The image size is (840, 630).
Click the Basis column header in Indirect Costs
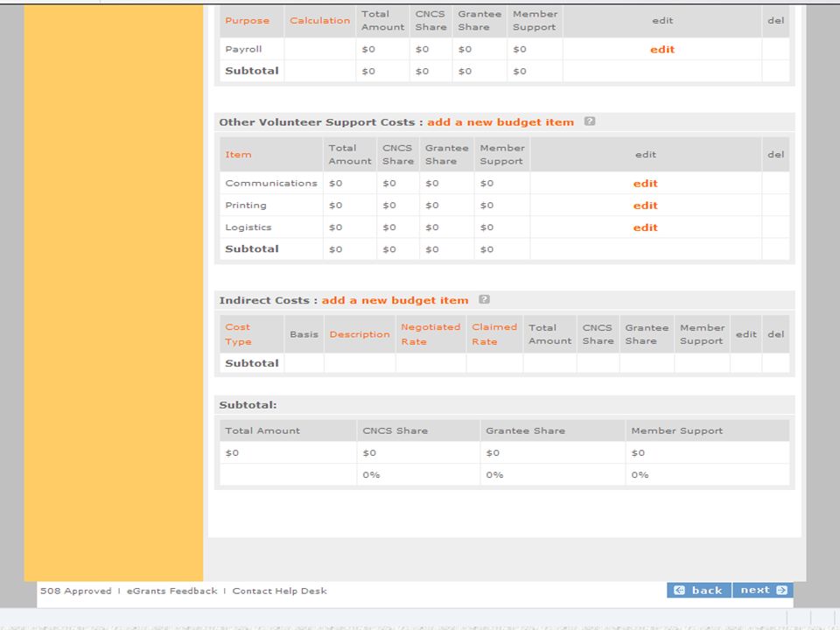(304, 334)
